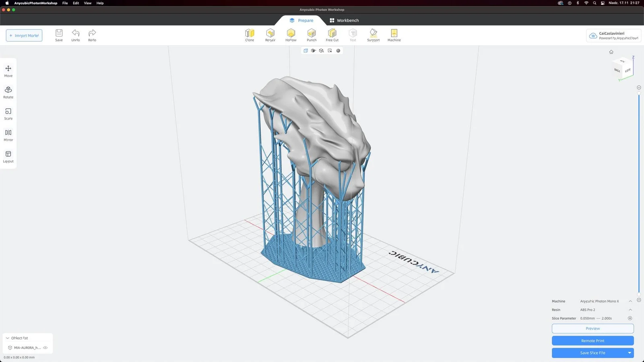This screenshot has height=362, width=644.
Task: Select the Rotate tool
Action: [x=8, y=92]
